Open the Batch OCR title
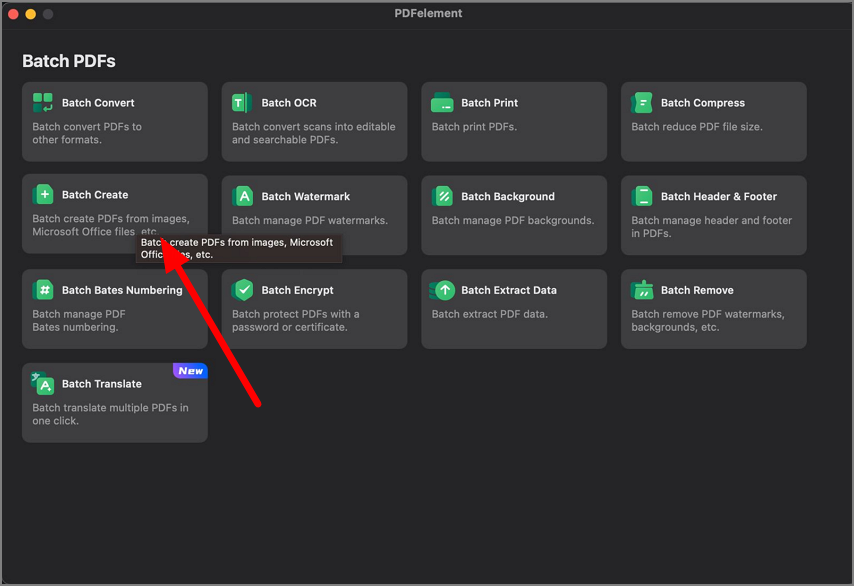The height and width of the screenshot is (586, 854). (289, 103)
